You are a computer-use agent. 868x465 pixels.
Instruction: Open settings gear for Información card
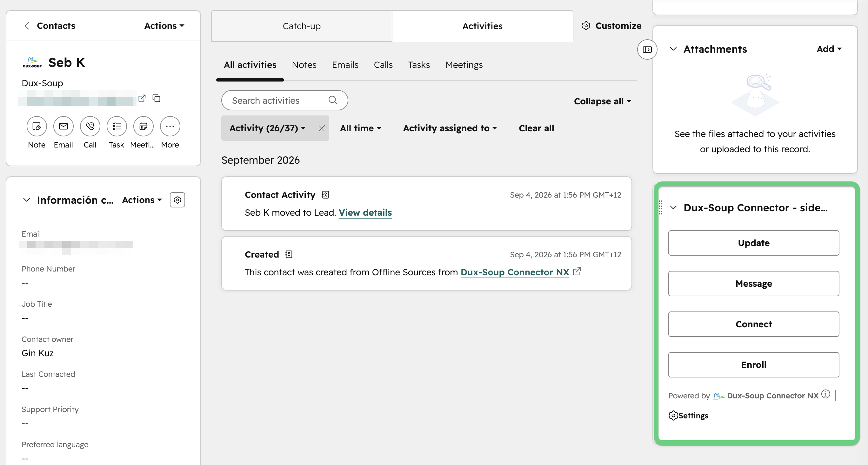[x=177, y=200]
